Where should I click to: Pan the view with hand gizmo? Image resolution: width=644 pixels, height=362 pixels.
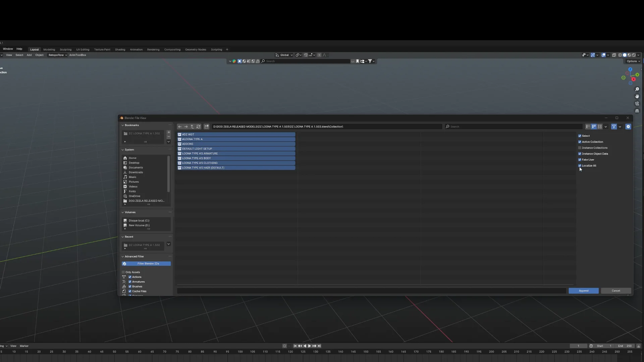[637, 97]
